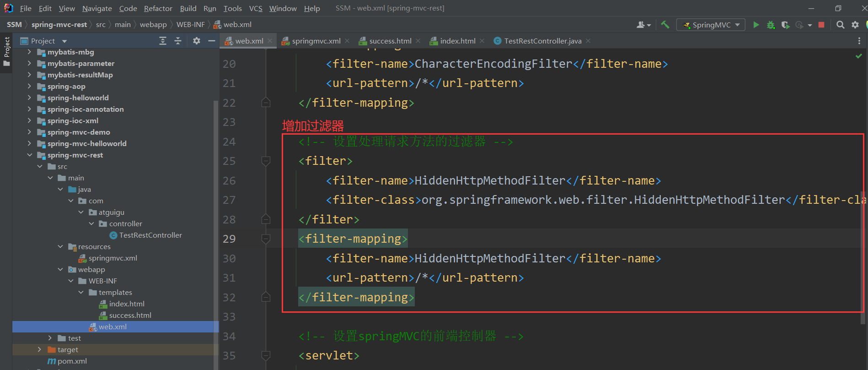
Task: Start debugging with the green bug icon
Action: point(771,25)
